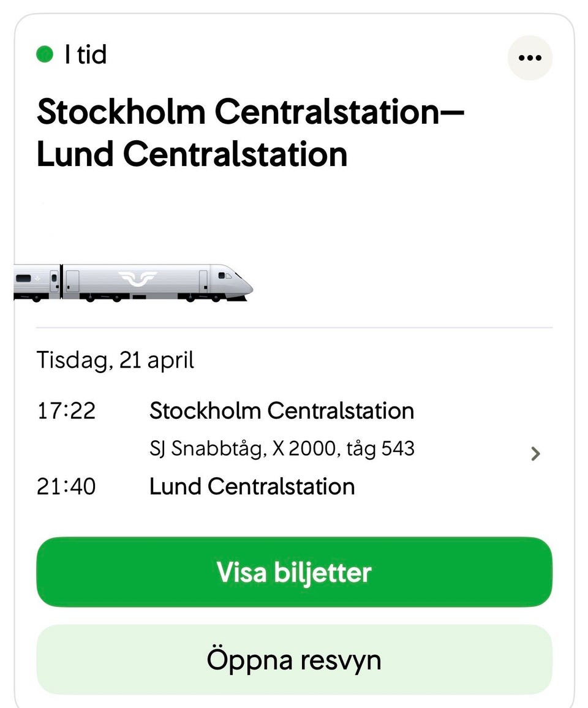Click the 21:40 arrival time
This screenshot has width=588, height=708.
66,486
